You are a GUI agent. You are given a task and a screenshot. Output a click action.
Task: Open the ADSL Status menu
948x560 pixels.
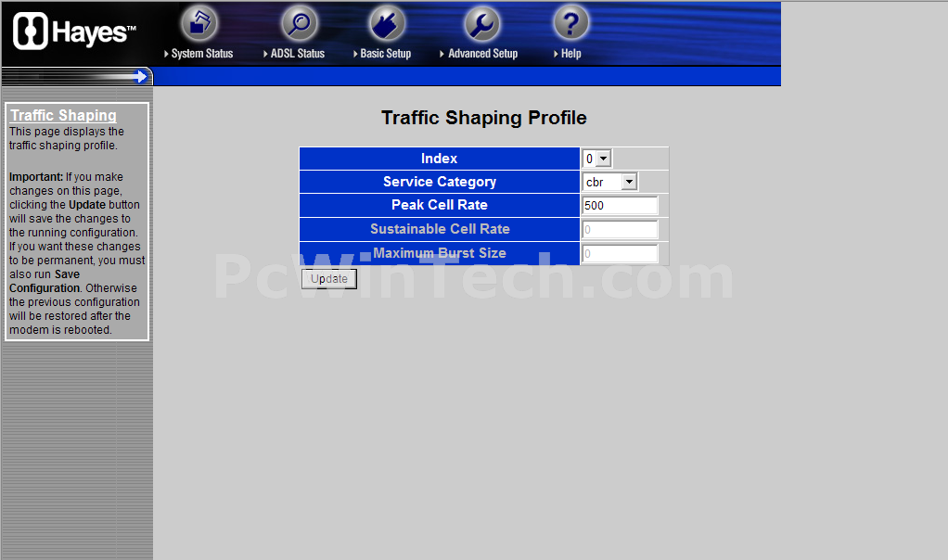point(294,54)
